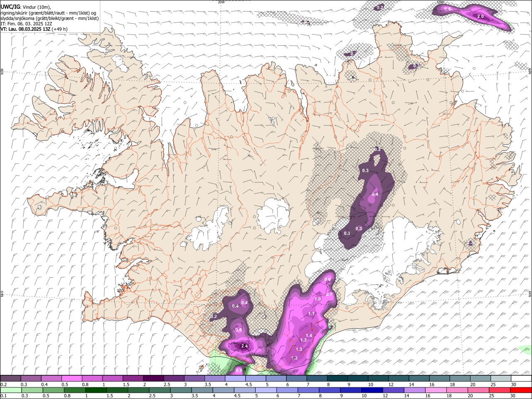The height and width of the screenshot is (399, 532).
Task: Pick the darkest green 1 swatch in the rain scale
Action: 96,390
